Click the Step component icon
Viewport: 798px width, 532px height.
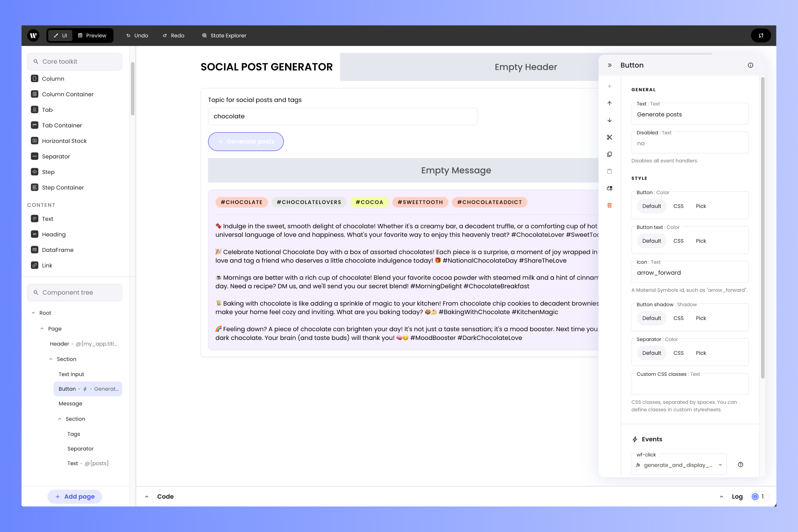[35, 172]
